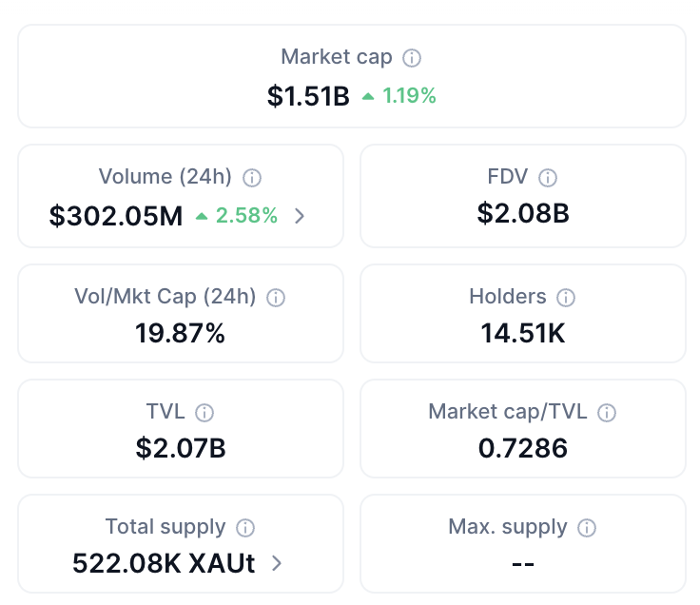This screenshot has width=700, height=605.
Task: Click the $1.51B market cap value
Action: [308, 96]
